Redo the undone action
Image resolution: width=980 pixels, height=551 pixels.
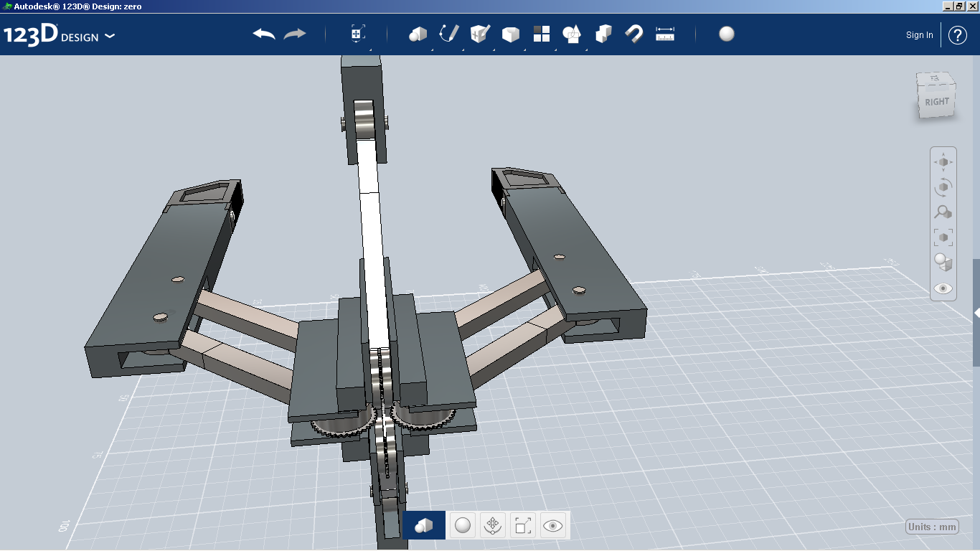point(295,34)
